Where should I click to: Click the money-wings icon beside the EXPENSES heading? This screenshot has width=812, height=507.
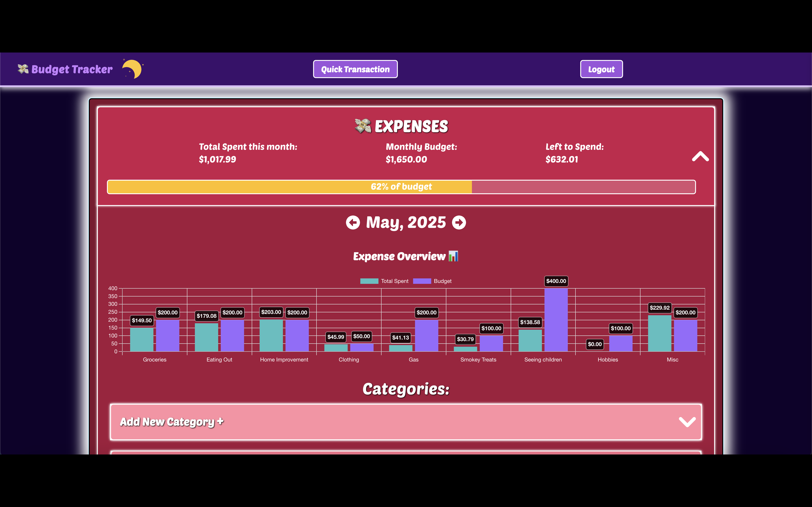pos(363,126)
